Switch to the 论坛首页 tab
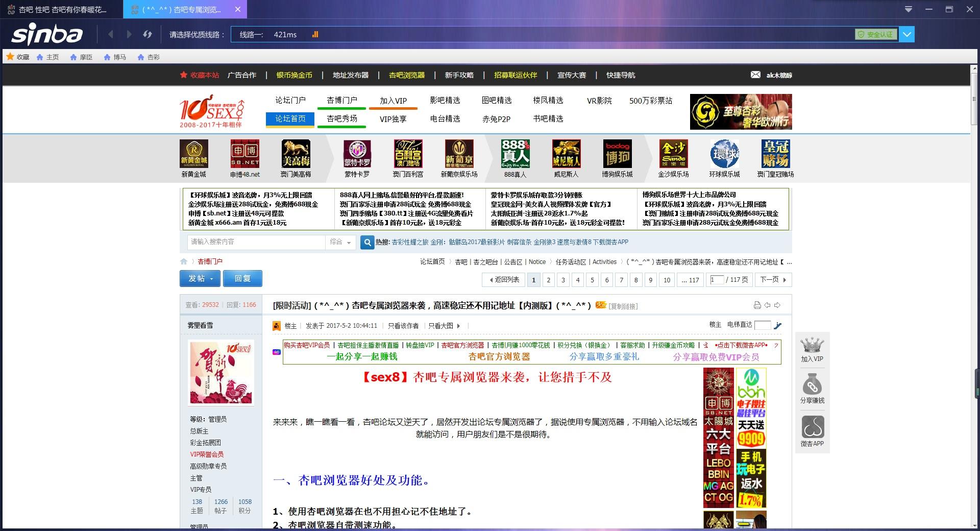This screenshot has height=531, width=980. 289,119
